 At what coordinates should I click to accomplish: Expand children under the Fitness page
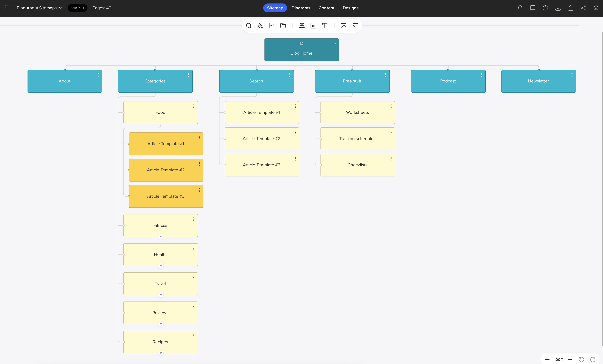pyautogui.click(x=161, y=236)
